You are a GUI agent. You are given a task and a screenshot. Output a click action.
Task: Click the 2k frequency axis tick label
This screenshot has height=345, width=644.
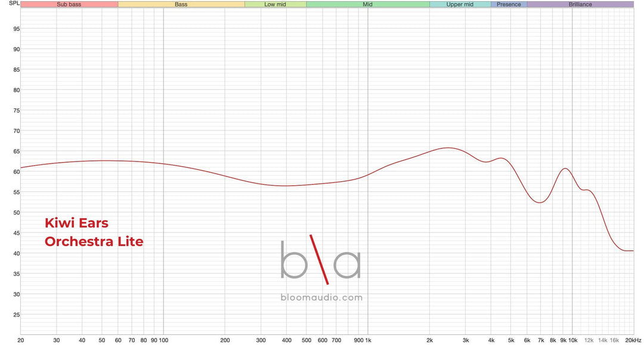tap(429, 340)
